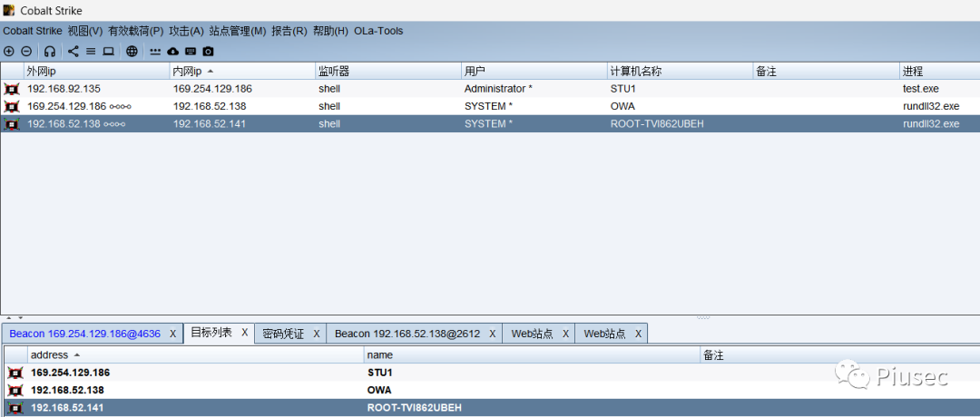
Task: Sort sessions by 内网ip column
Action: point(242,72)
